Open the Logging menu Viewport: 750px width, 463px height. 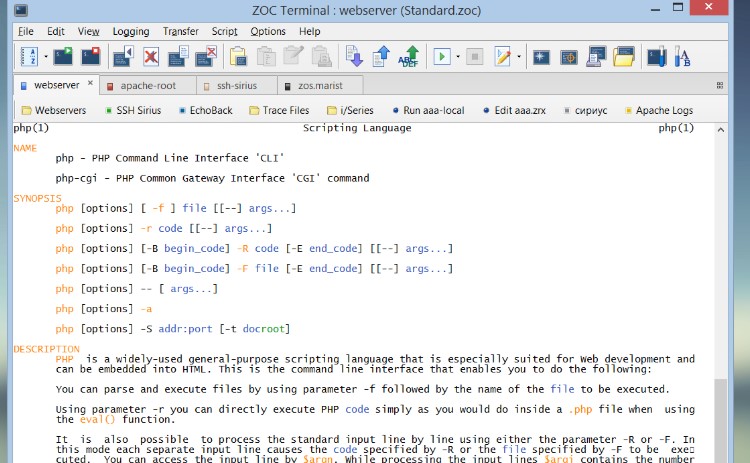pyautogui.click(x=131, y=32)
